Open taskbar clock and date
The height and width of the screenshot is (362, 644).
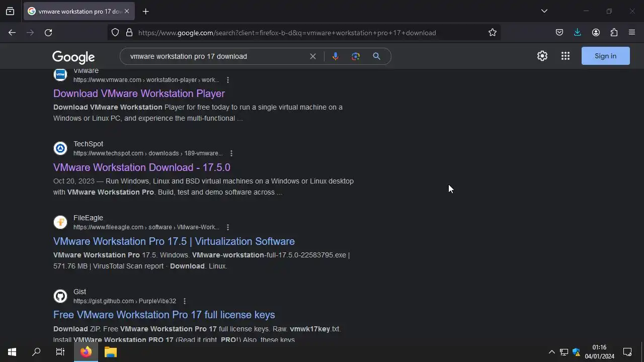click(x=599, y=352)
